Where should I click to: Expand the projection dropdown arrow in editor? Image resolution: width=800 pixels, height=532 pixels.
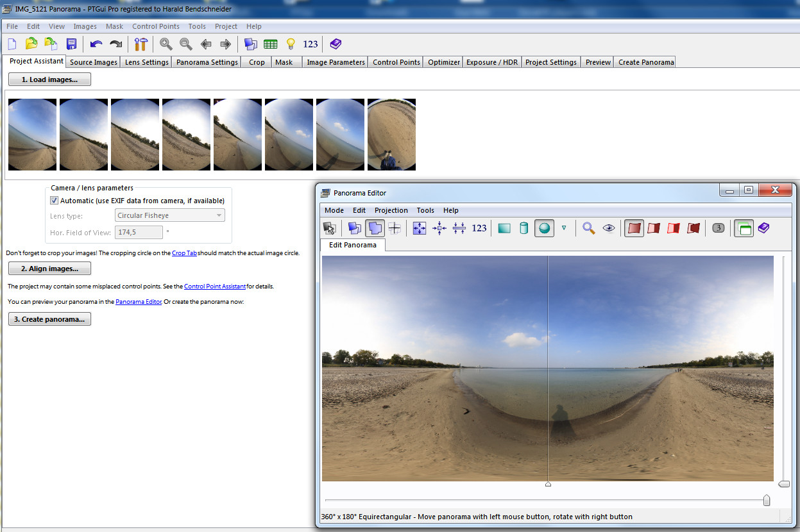tap(564, 228)
